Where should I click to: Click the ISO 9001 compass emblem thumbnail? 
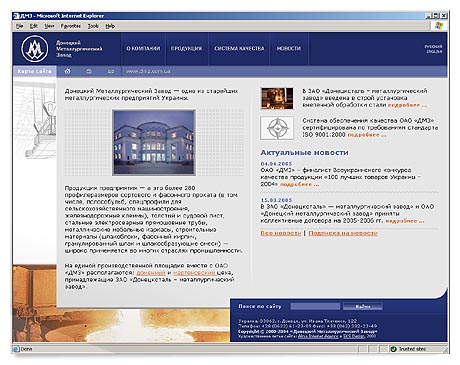click(x=277, y=128)
